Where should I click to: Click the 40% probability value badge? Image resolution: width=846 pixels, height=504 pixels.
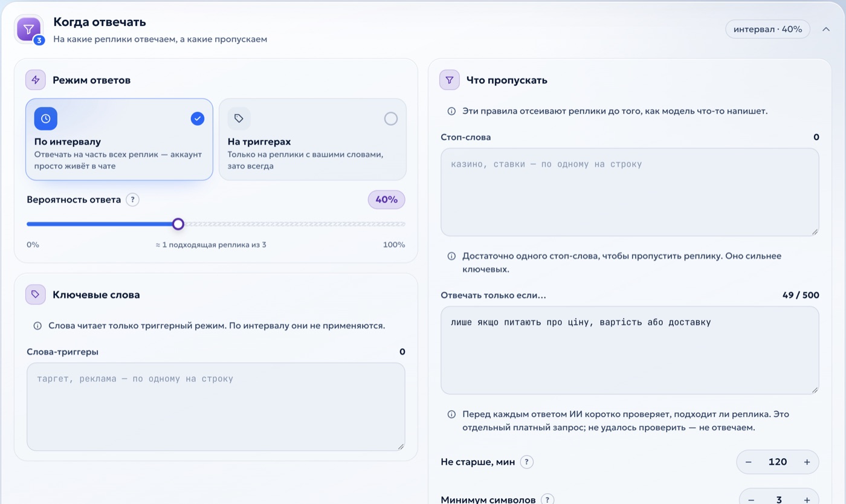pos(386,199)
